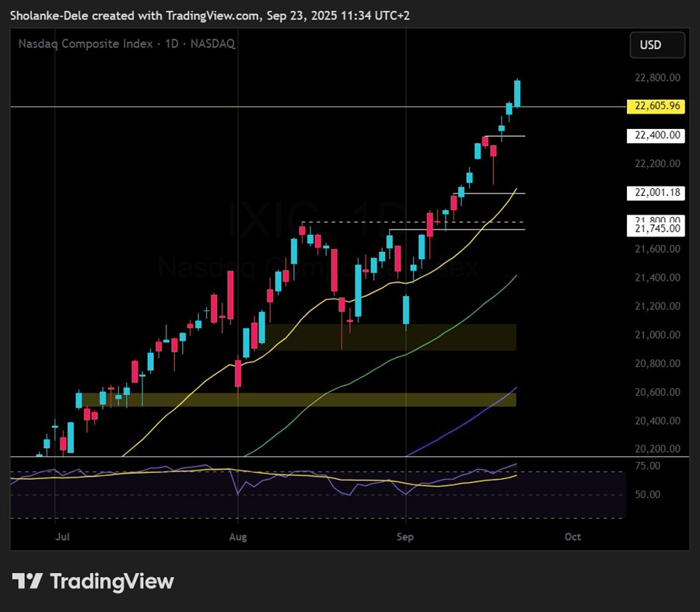The width and height of the screenshot is (700, 612).
Task: Click the 20,800.00 axis value
Action: pyautogui.click(x=657, y=363)
